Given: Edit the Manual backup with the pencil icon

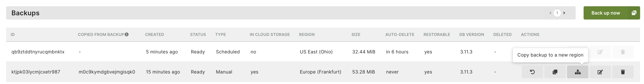Looking at the screenshot, I should tap(600, 72).
